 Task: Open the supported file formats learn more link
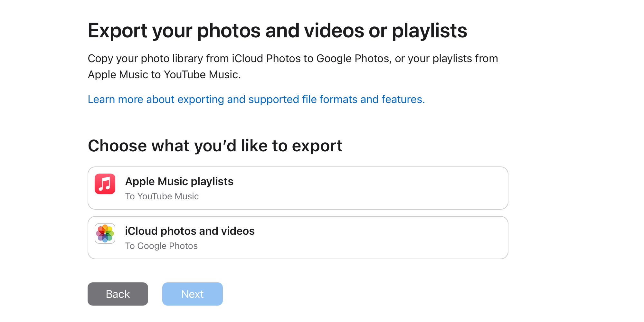[256, 99]
